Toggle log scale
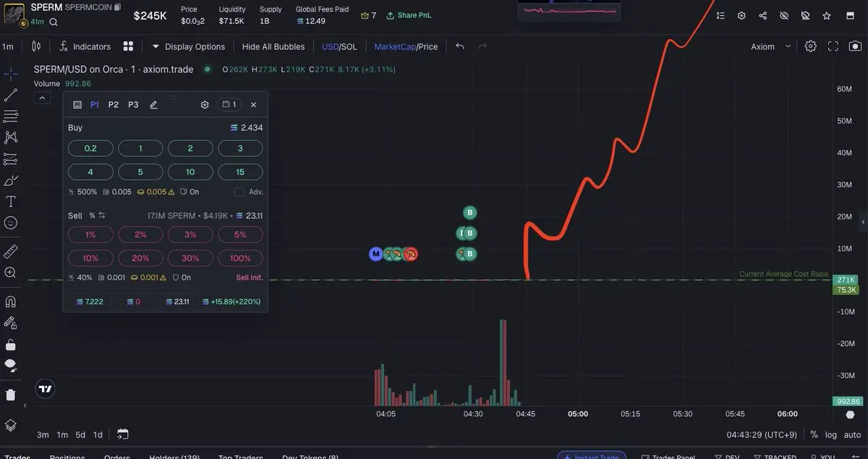 [831, 435]
